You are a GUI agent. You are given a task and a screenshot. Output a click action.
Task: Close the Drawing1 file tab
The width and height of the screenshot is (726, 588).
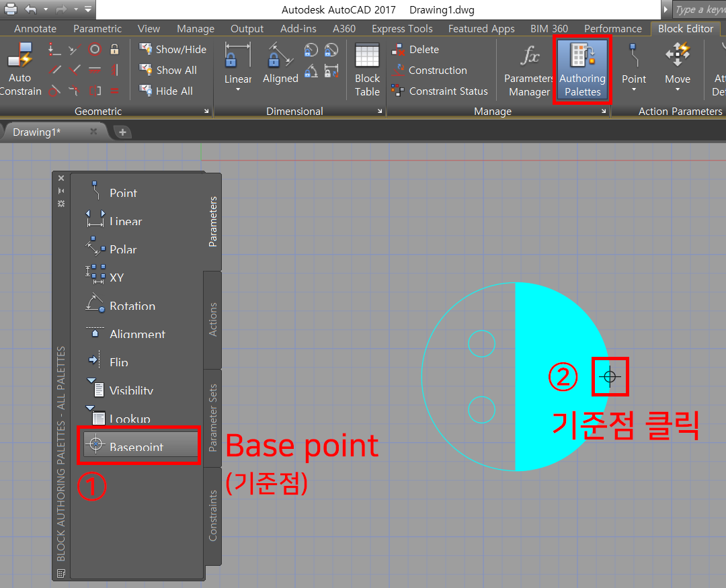point(93,132)
